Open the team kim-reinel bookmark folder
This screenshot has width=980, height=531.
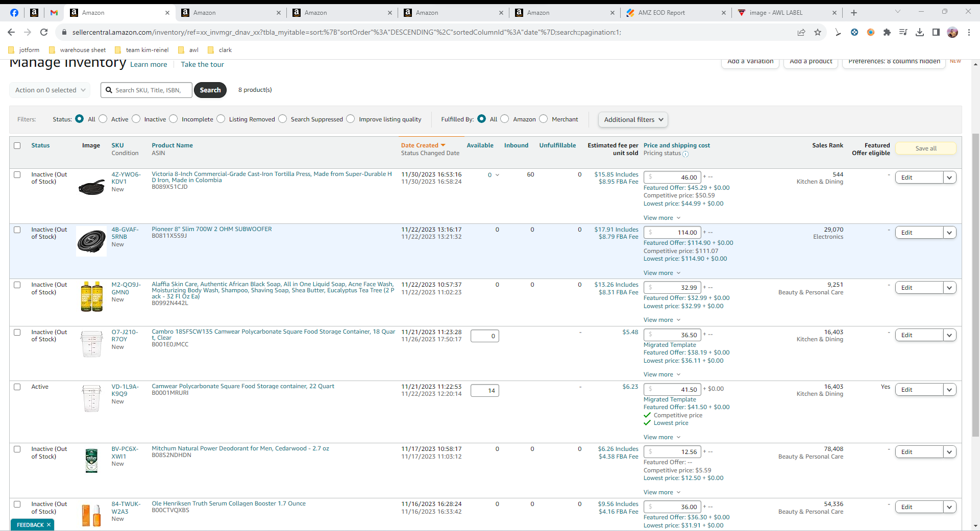(142, 50)
